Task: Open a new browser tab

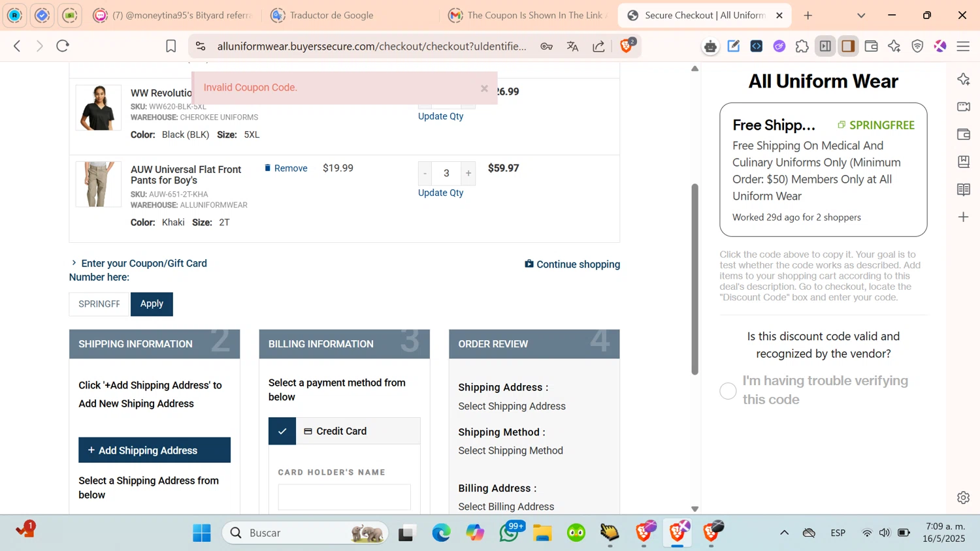Action: tap(808, 15)
